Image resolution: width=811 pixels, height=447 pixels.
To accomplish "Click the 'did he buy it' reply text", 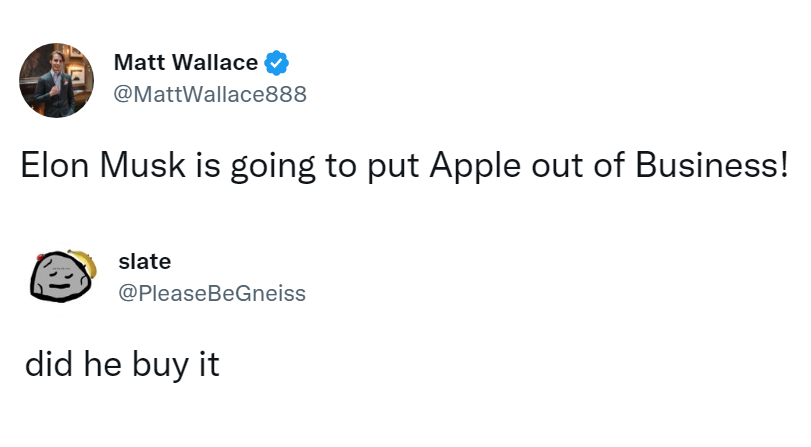I will (122, 364).
